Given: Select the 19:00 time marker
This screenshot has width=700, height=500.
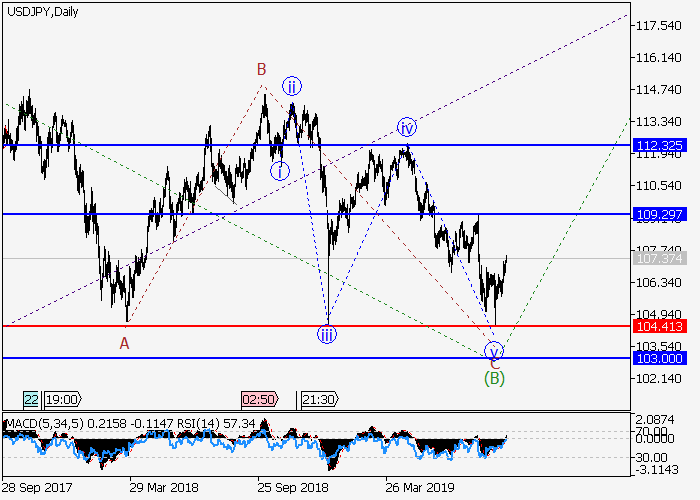Looking at the screenshot, I should click(56, 399).
